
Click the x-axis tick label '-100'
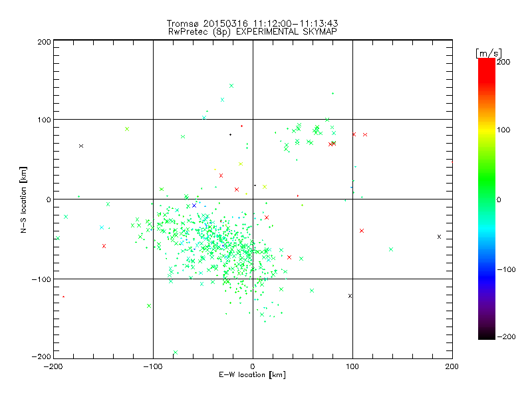pyautogui.click(x=153, y=366)
